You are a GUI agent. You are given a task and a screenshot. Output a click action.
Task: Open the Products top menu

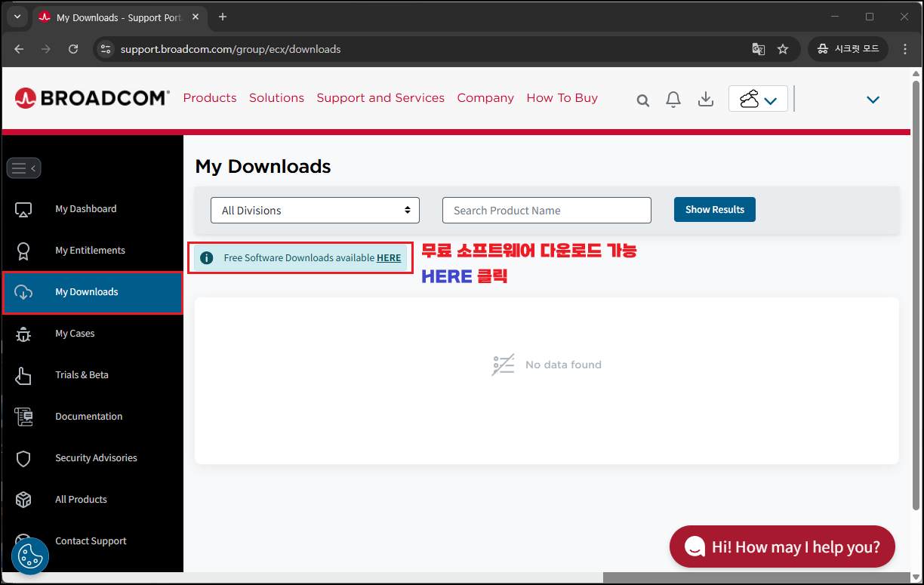(x=210, y=98)
